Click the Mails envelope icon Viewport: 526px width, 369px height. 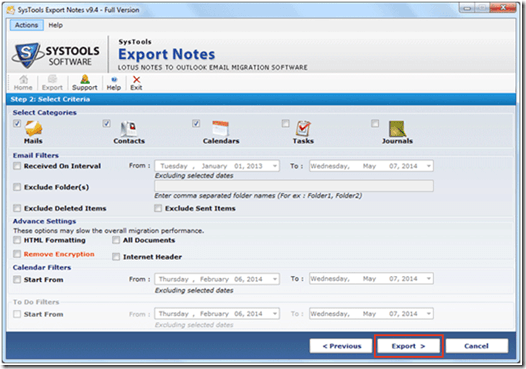pos(34,128)
